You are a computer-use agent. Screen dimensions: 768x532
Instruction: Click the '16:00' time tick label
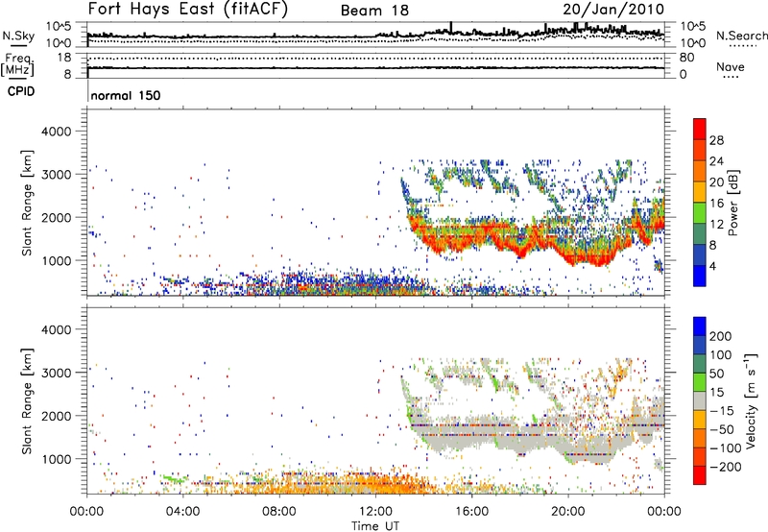pos(471,512)
